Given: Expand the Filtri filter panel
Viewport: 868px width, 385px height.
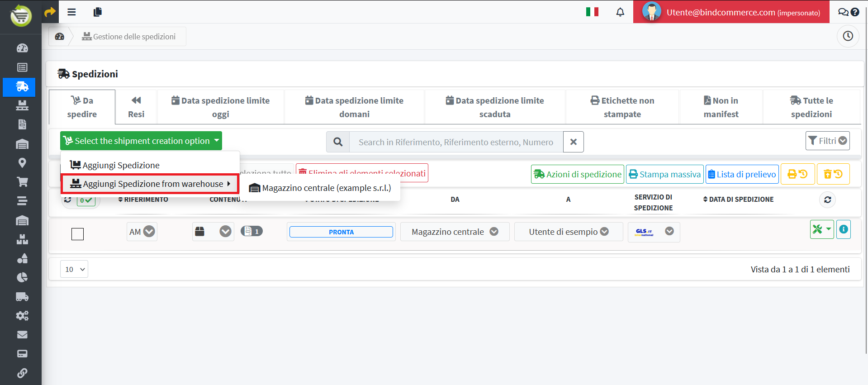Looking at the screenshot, I should coord(827,141).
